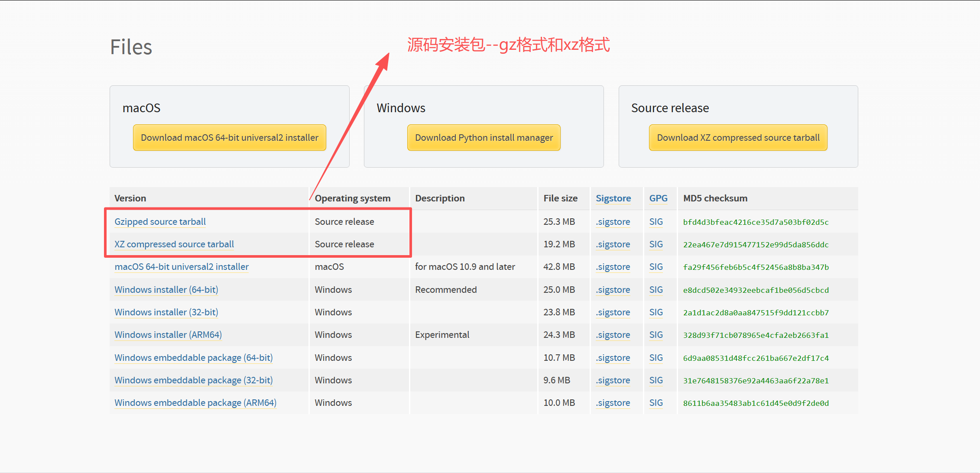The image size is (980, 473).
Task: Open Windows installer (ARM64) link
Action: point(168,335)
